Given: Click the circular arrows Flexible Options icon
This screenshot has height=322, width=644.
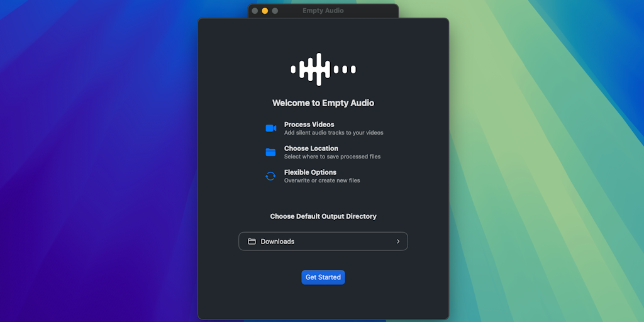Looking at the screenshot, I should tap(270, 176).
